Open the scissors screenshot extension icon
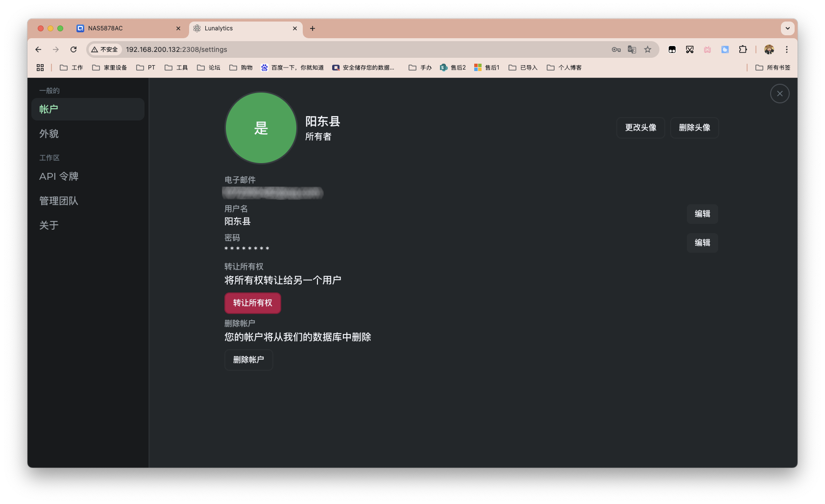 [690, 49]
